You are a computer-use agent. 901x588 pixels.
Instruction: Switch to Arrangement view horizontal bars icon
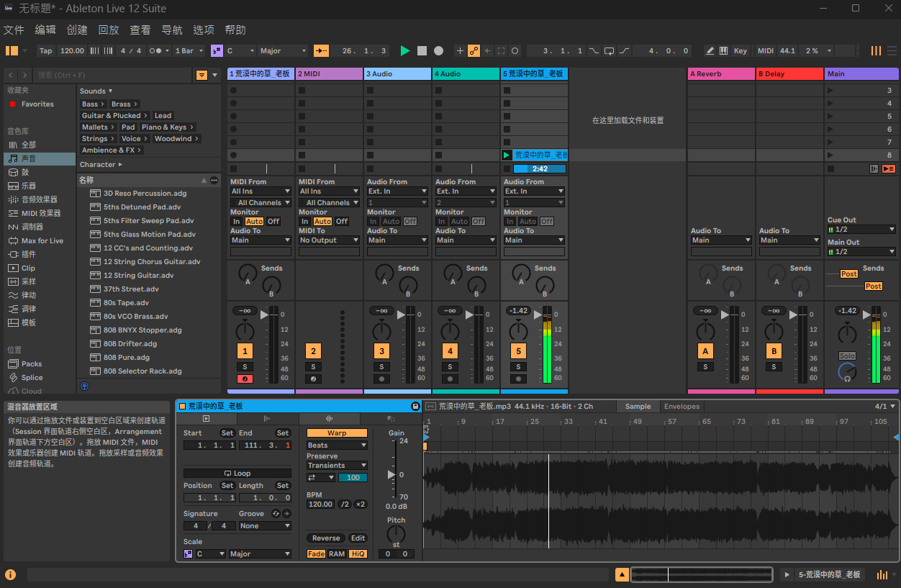point(891,51)
